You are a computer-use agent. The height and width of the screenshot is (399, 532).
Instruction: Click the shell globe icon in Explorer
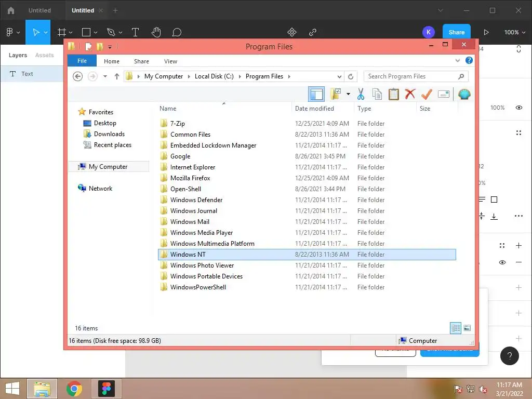coord(464,94)
